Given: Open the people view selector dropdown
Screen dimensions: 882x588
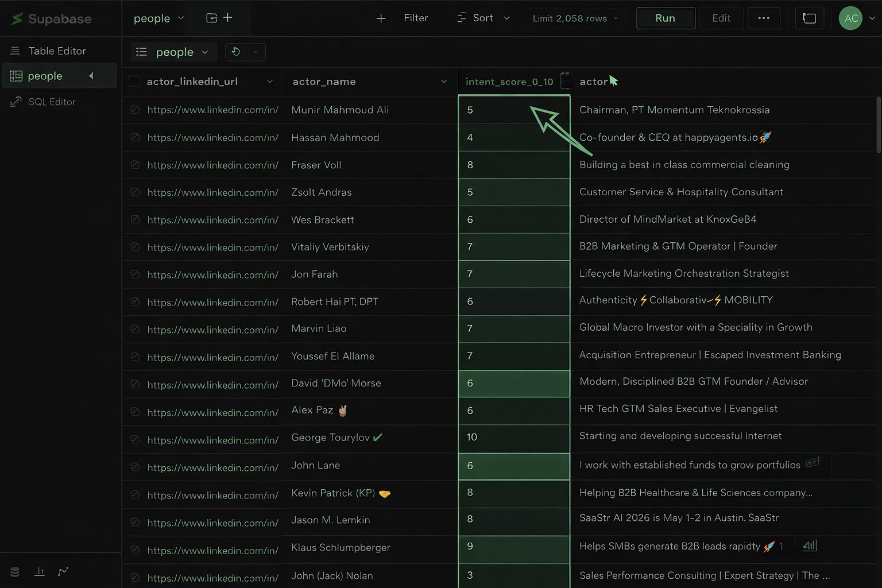Looking at the screenshot, I should pos(174,52).
